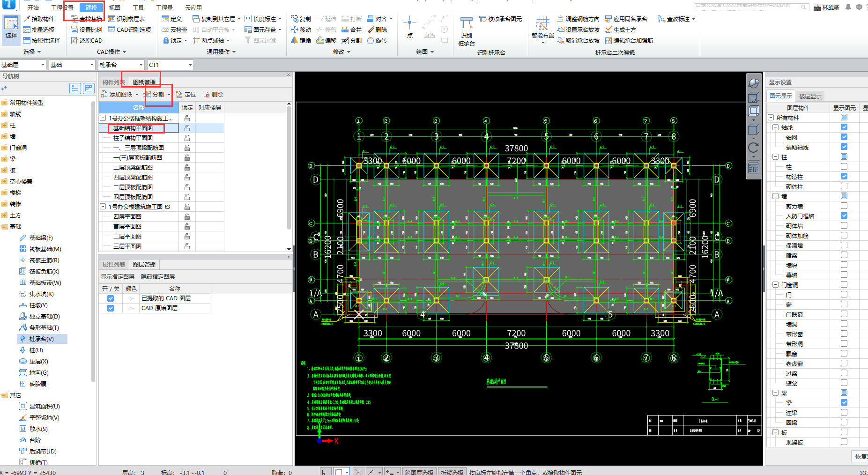Click 识别楼层表 tool
Viewport: 868px width, 475px height.
click(126, 19)
